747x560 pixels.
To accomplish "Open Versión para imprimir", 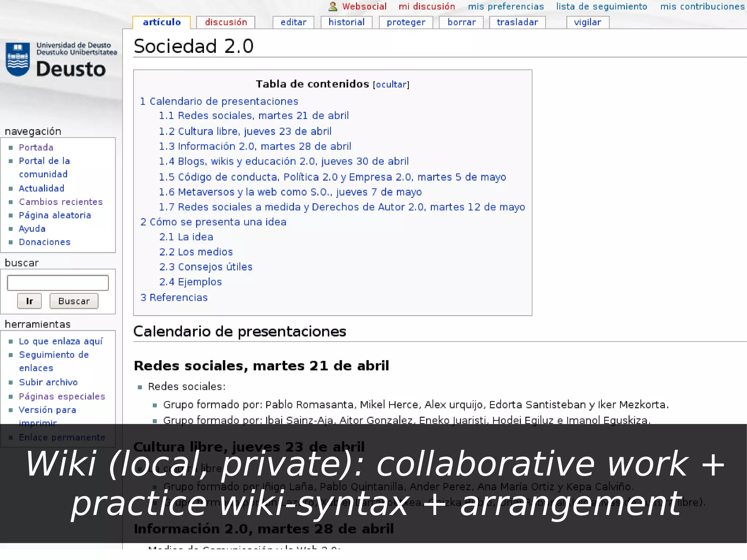I will tap(47, 416).
